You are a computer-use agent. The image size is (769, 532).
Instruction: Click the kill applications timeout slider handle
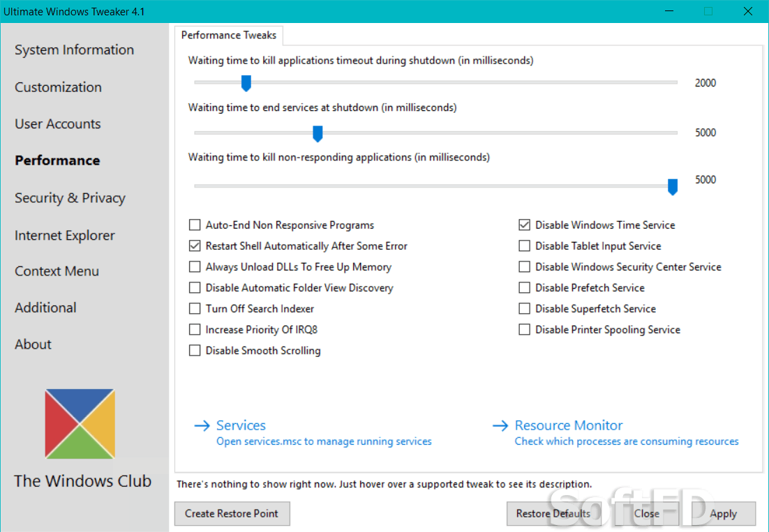point(246,83)
